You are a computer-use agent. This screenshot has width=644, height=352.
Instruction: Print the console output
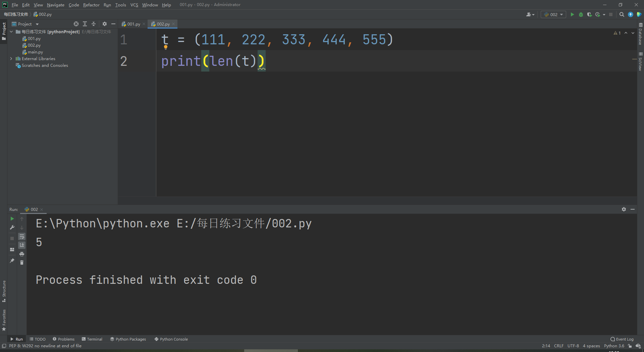tap(22, 254)
